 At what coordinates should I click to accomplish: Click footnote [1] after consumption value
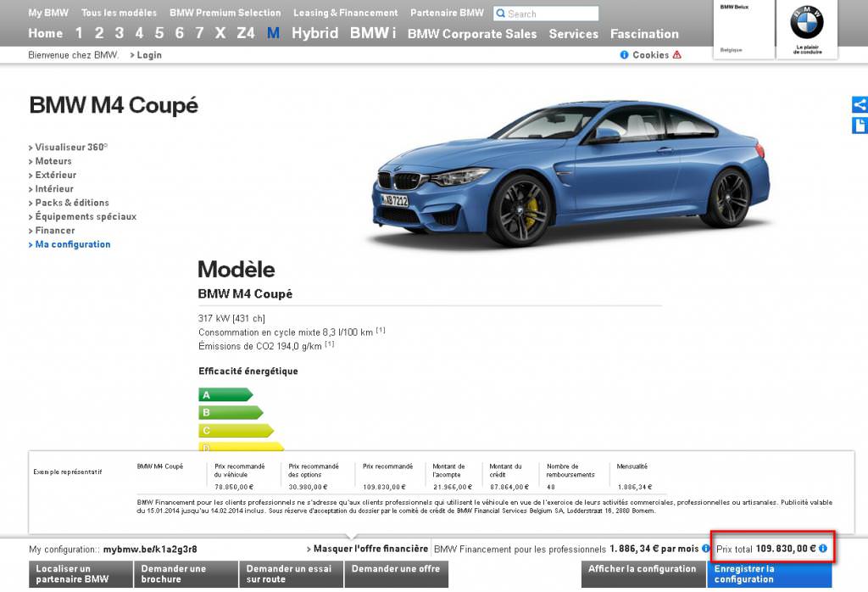(x=381, y=330)
